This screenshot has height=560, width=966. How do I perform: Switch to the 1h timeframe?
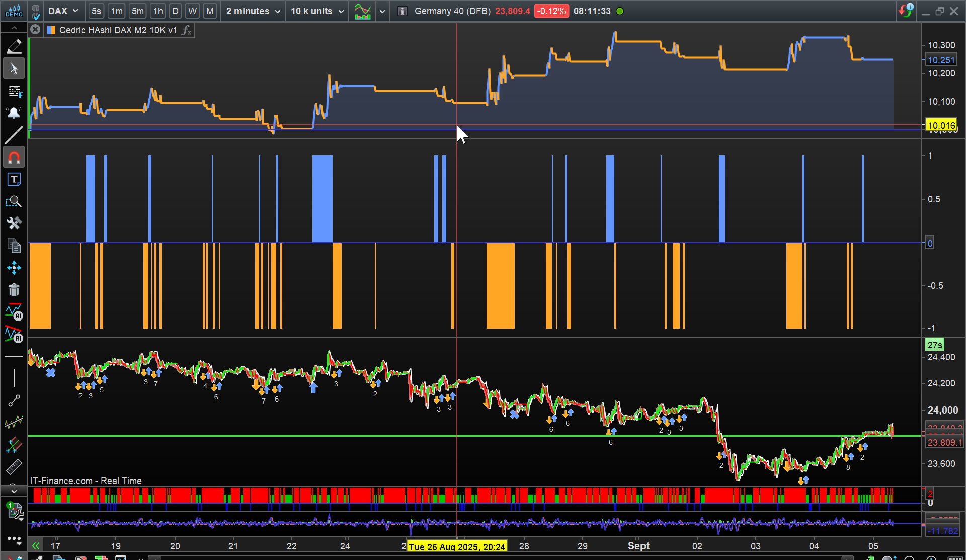tap(158, 11)
